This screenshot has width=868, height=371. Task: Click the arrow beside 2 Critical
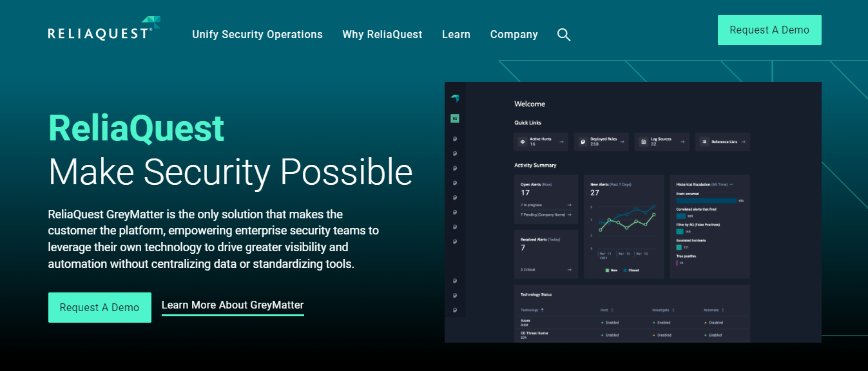(569, 270)
